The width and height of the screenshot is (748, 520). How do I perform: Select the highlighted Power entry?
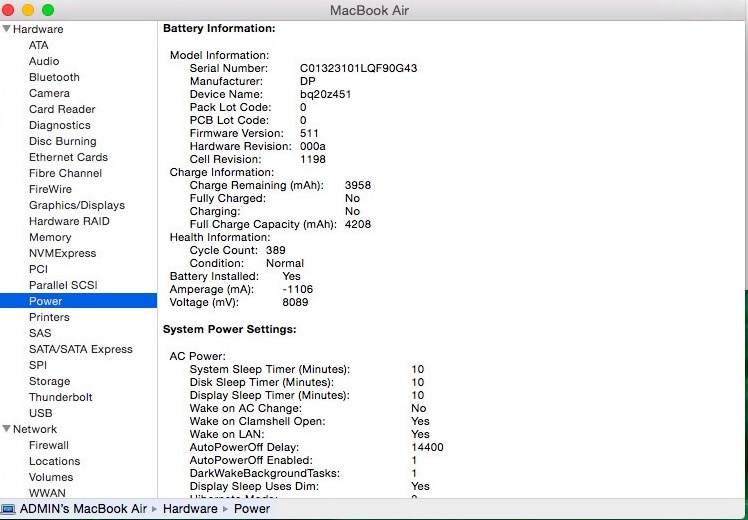(78, 301)
